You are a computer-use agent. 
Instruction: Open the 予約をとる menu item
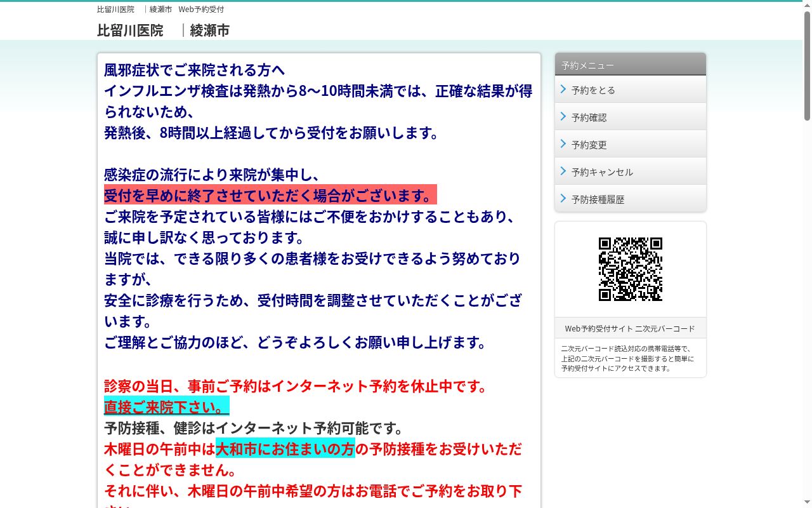(x=630, y=90)
